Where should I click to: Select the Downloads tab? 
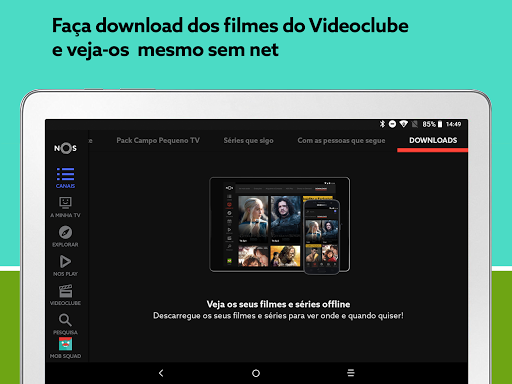coord(433,140)
